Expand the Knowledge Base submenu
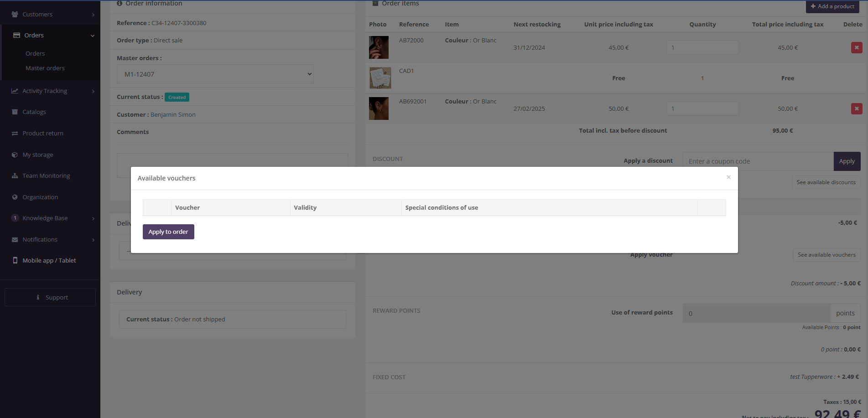This screenshot has height=418, width=868. point(93,218)
